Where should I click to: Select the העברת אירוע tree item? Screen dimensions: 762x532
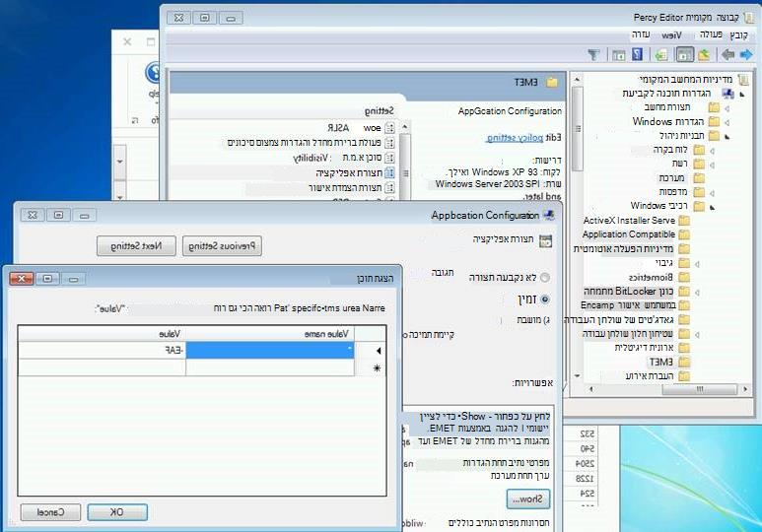point(658,376)
